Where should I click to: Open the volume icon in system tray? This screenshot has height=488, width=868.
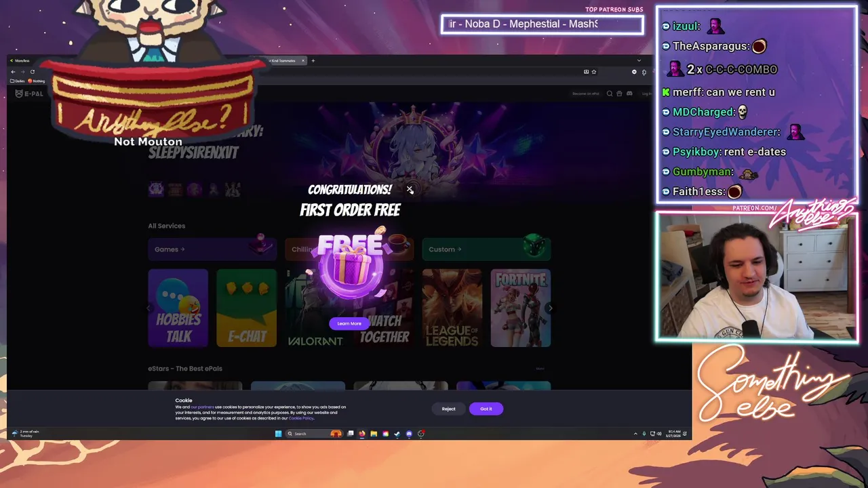660,434
